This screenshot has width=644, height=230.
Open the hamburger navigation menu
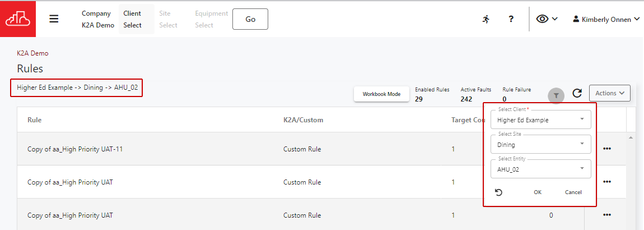coord(54,19)
